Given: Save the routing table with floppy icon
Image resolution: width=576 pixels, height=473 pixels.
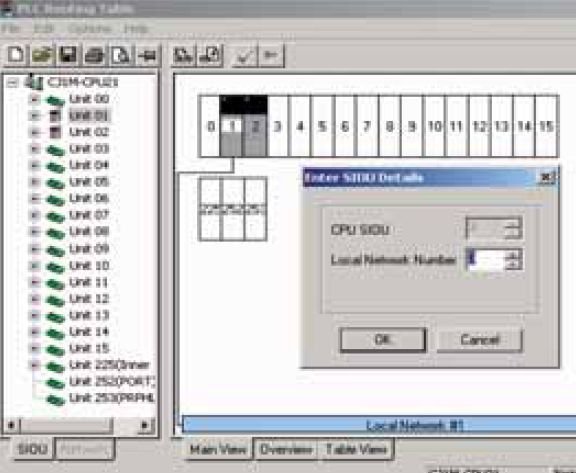Looking at the screenshot, I should click(68, 55).
